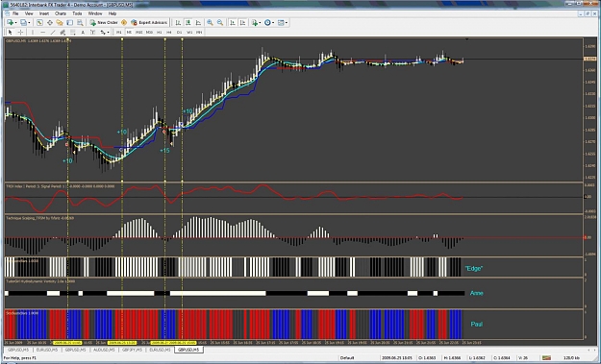The height and width of the screenshot is (364, 601).
Task: Click the New Order button
Action: point(104,23)
